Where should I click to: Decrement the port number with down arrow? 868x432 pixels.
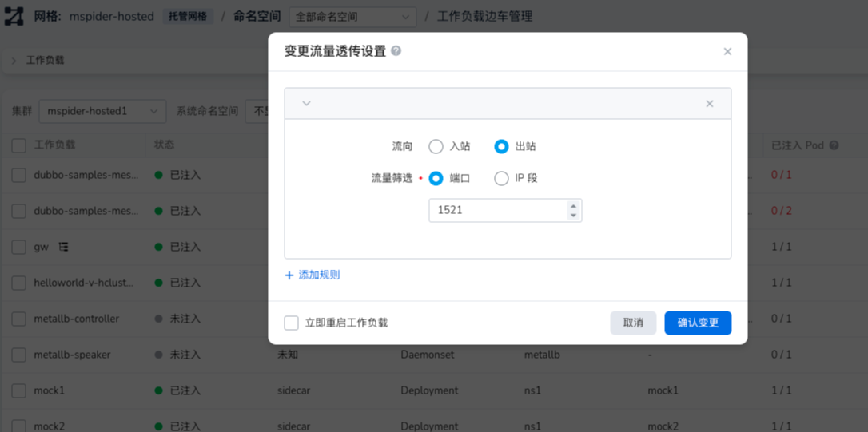[572, 215]
